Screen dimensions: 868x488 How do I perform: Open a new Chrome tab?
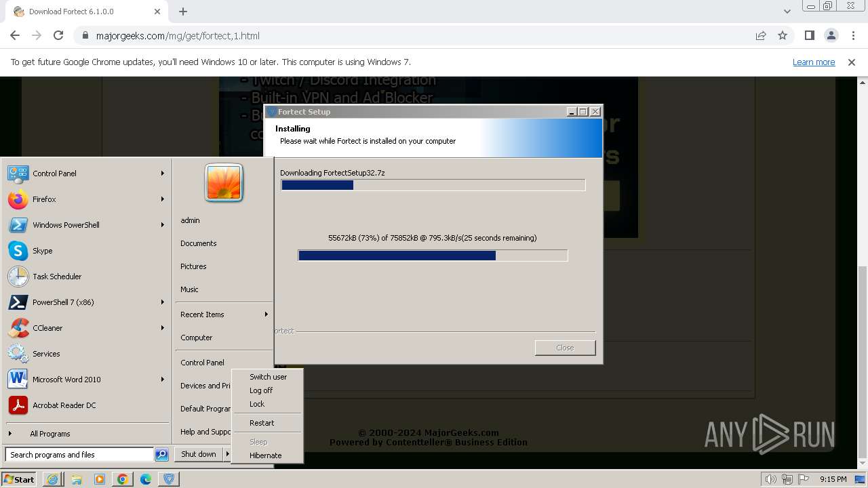[x=183, y=12]
